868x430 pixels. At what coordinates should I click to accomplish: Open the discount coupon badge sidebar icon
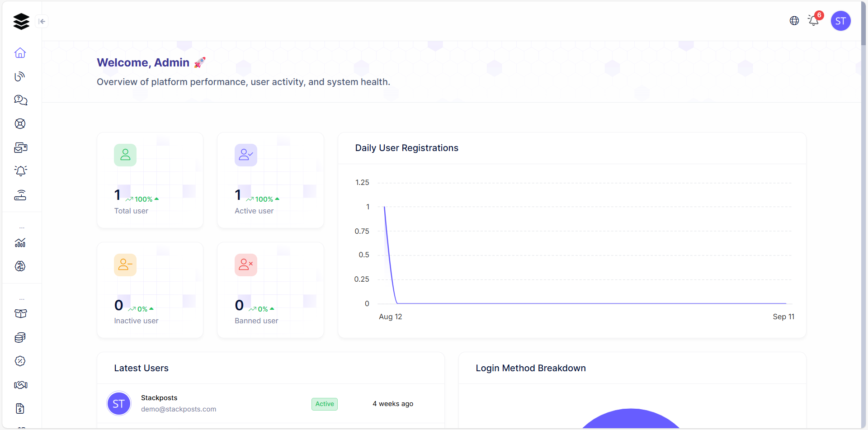[20, 361]
